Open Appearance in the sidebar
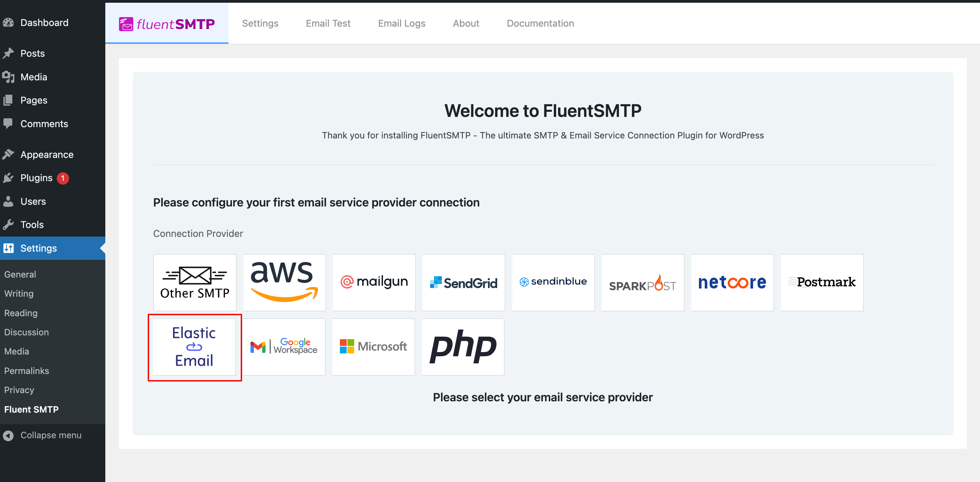Viewport: 980px width, 482px height. point(53,155)
